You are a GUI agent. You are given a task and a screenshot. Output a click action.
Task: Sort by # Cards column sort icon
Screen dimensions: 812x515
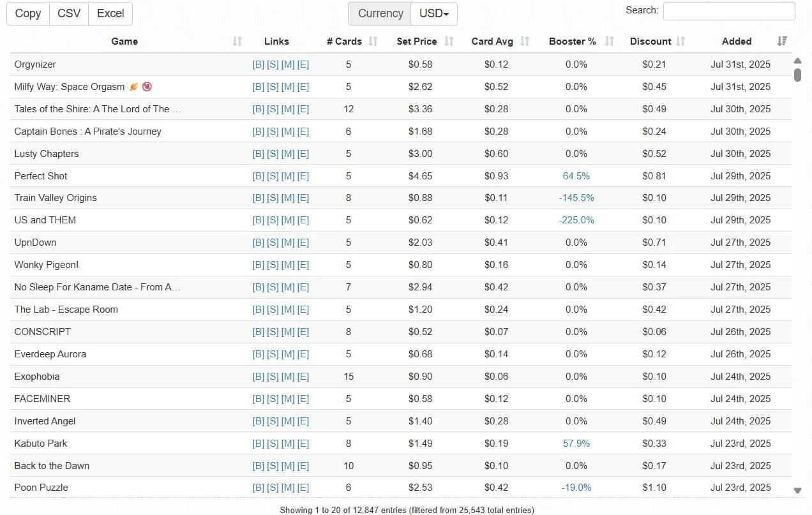[x=373, y=41]
